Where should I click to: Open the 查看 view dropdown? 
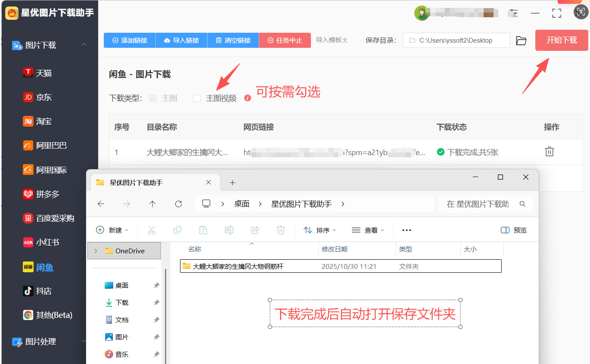click(x=368, y=230)
